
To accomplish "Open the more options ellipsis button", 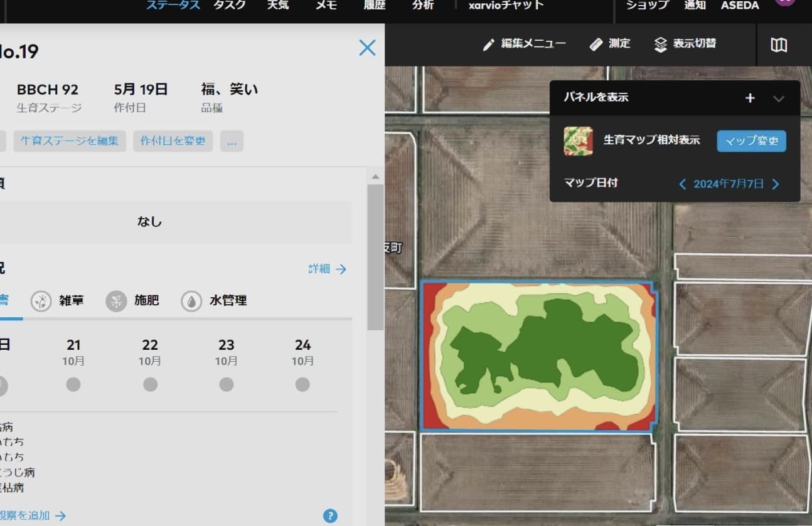I will point(232,141).
